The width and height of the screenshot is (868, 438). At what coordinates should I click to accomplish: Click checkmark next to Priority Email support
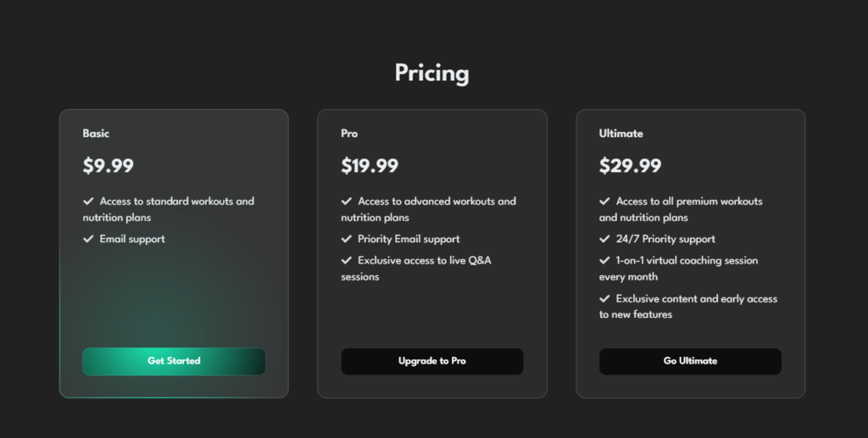pos(347,239)
